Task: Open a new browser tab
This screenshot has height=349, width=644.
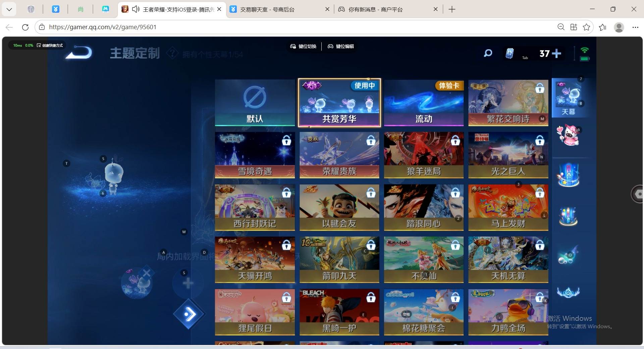Action: [x=452, y=9]
